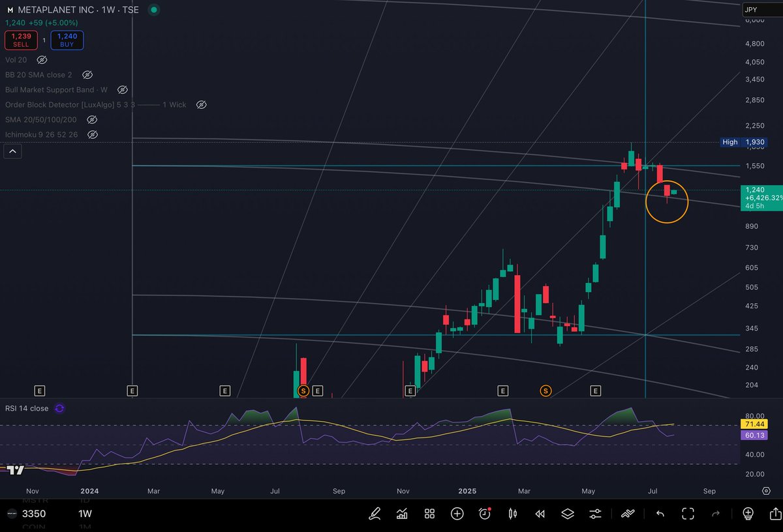The width and height of the screenshot is (783, 532).
Task: Tap the orange S split marker below 2024 red candle
Action: click(303, 391)
